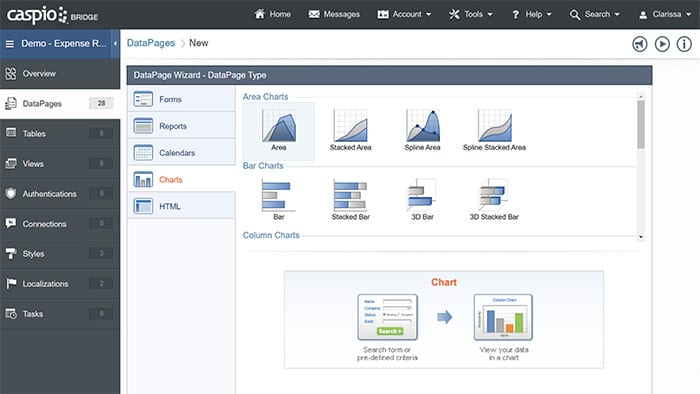This screenshot has height=394, width=700.
Task: Click the announcements megaphone icon
Action: (x=640, y=44)
